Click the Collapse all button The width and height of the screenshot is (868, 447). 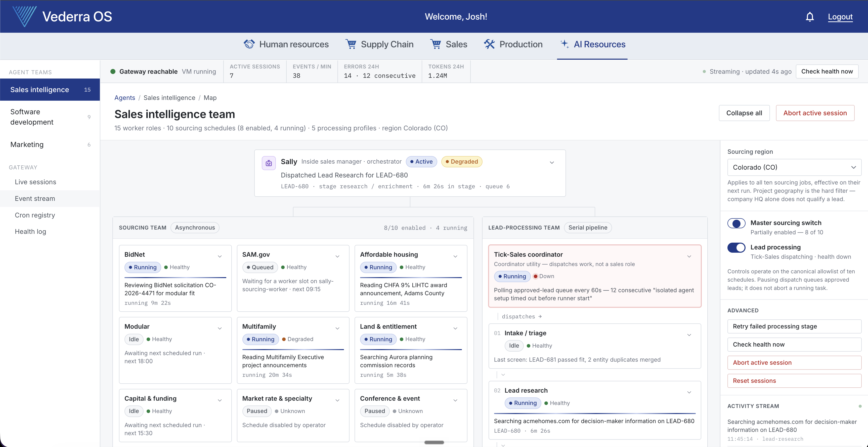pyautogui.click(x=744, y=113)
